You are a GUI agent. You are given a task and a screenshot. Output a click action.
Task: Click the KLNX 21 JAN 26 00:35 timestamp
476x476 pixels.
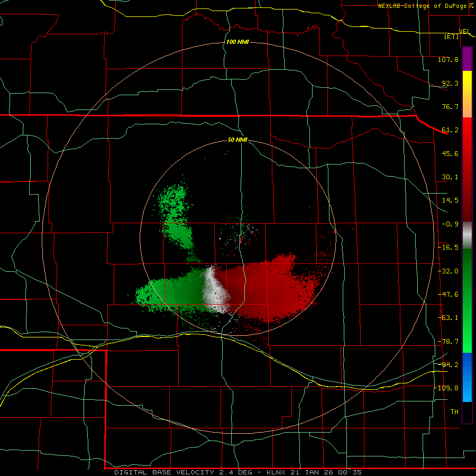click(x=314, y=472)
